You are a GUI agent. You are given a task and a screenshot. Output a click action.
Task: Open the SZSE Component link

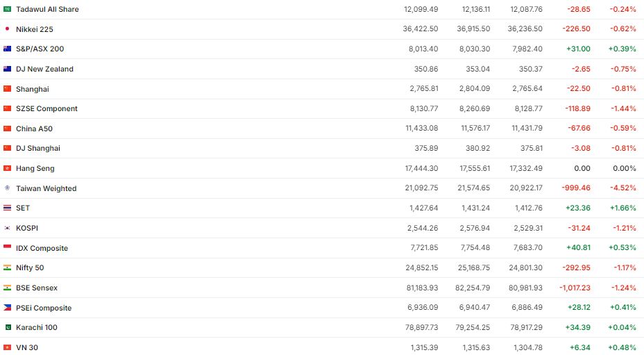tap(46, 108)
